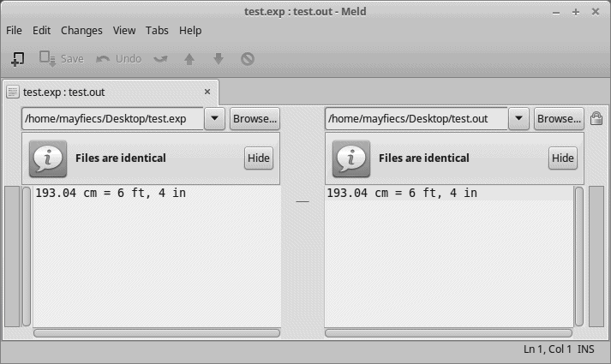Click the Save toolbar button
The image size is (611, 364).
point(62,59)
